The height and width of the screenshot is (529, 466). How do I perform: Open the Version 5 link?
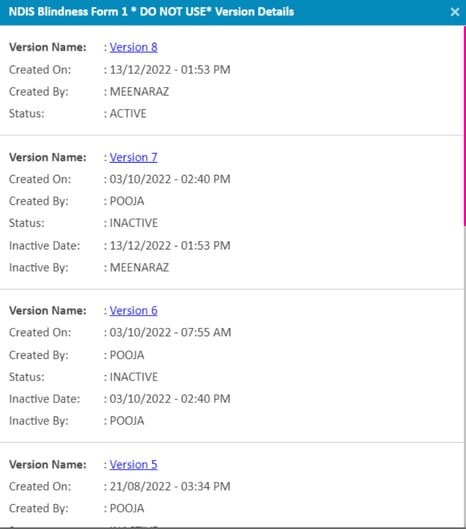[x=134, y=465]
